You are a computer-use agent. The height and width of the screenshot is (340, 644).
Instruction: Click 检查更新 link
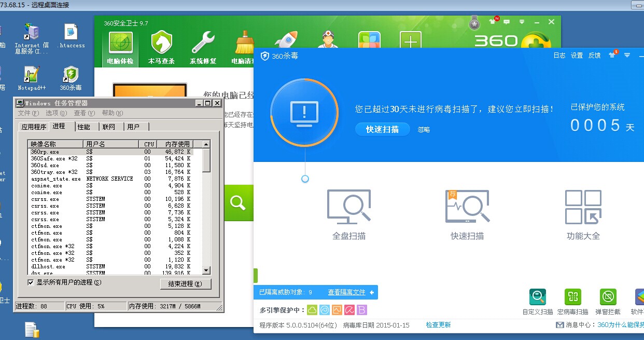(x=438, y=325)
